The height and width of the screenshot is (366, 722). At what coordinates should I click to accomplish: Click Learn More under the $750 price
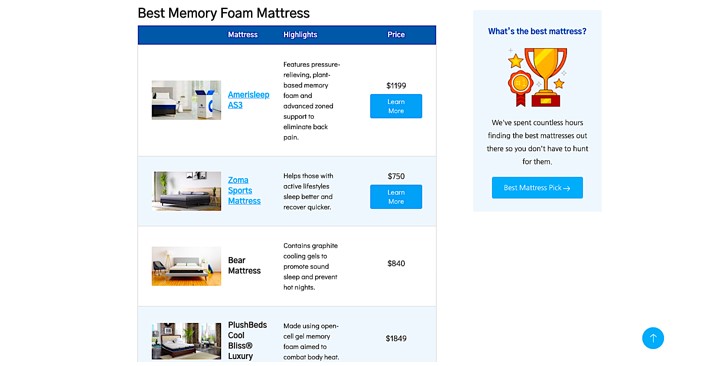396,197
